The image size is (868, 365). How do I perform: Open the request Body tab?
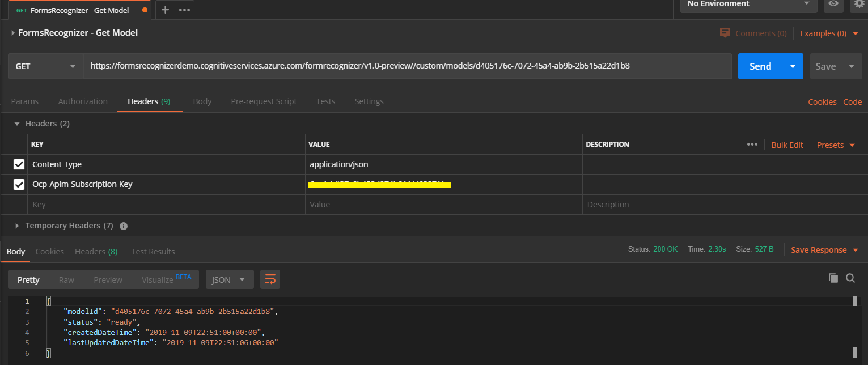(202, 101)
